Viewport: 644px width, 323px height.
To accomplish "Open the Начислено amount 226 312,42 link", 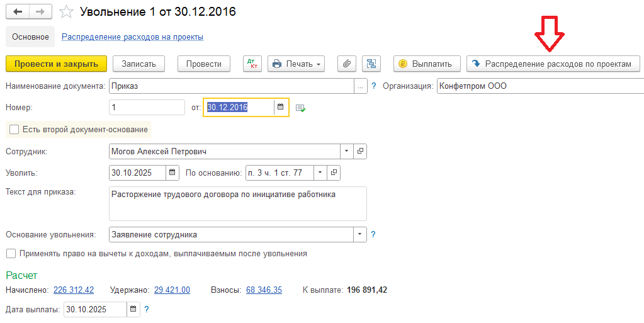I will click(74, 290).
